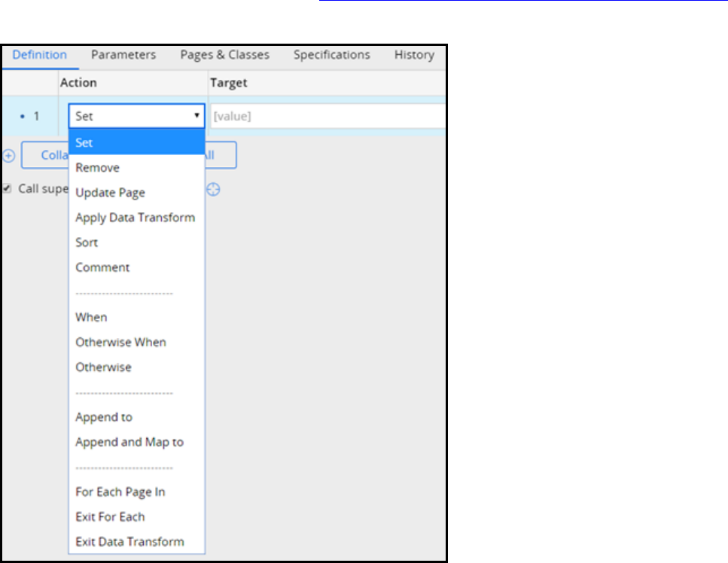728x563 pixels.
Task: Select For Each Page In action
Action: [136, 491]
